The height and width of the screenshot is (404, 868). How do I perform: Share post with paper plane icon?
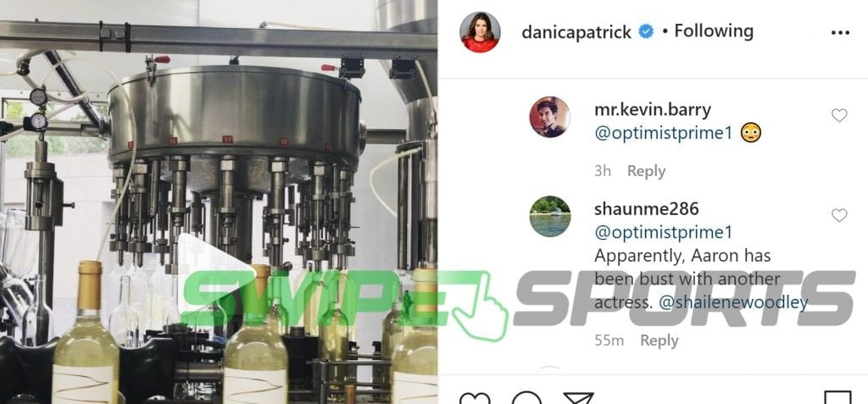click(x=578, y=398)
